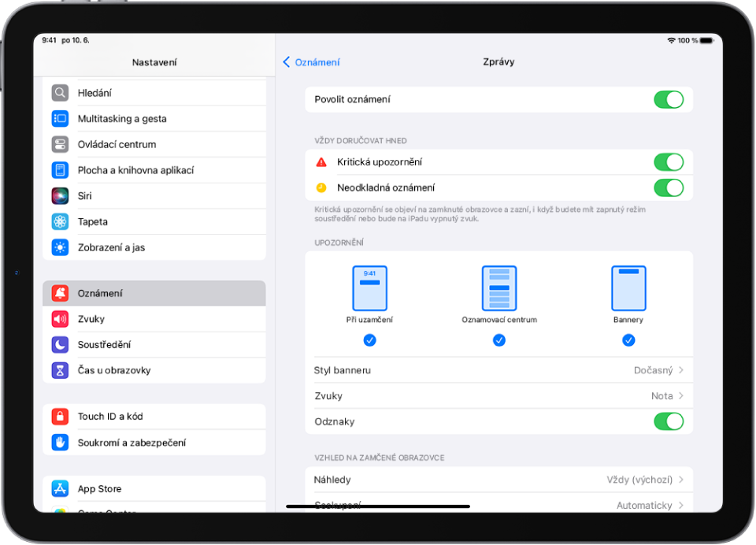
Task: Tap the Oznámení bell icon
Action: click(60, 293)
